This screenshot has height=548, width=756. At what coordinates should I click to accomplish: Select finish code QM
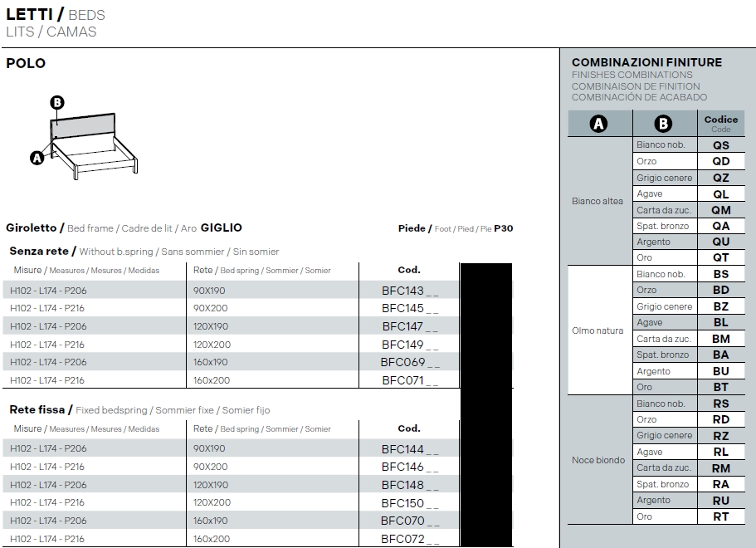(721, 210)
